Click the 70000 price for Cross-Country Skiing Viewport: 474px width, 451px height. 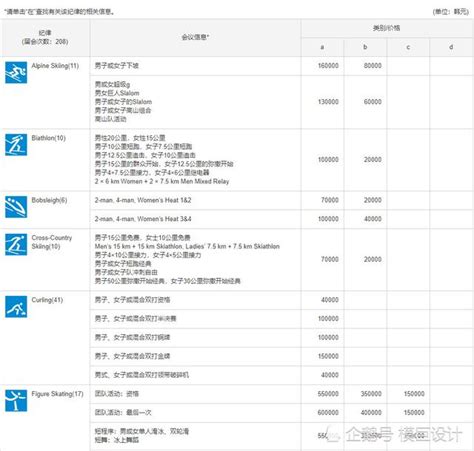click(x=330, y=259)
